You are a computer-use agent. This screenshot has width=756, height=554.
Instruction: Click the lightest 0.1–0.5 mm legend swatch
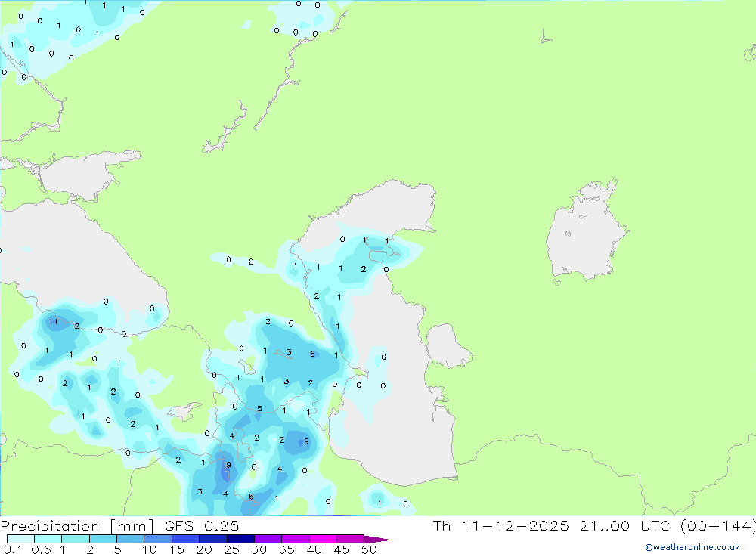click(20, 539)
